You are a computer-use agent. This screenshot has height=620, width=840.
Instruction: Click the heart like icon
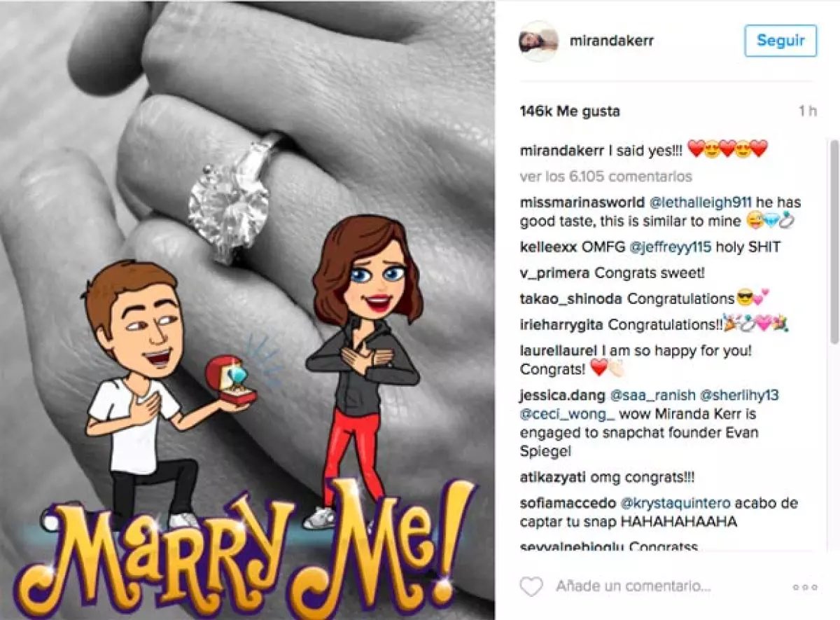(532, 586)
